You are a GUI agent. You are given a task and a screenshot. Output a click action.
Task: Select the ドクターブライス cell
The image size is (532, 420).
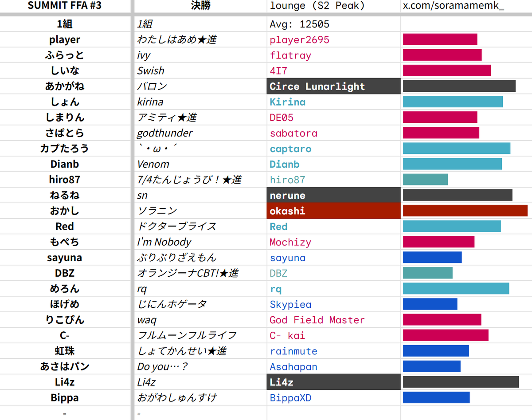200,226
